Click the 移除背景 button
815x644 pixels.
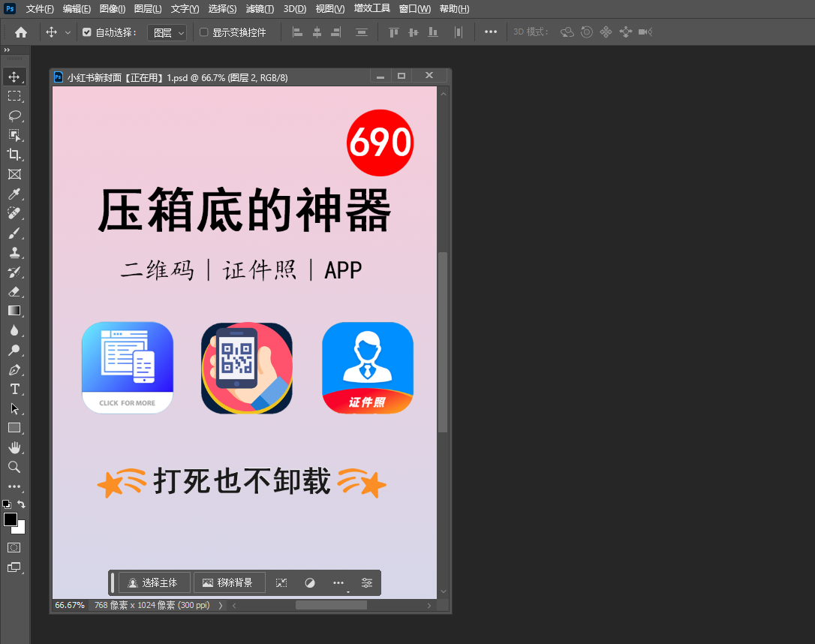(229, 582)
